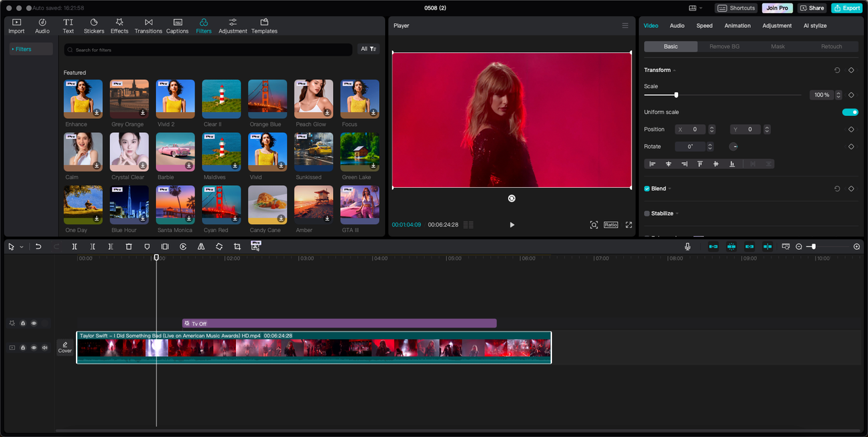Open the Shortcuts panel
This screenshot has height=437, width=868.
(x=736, y=8)
